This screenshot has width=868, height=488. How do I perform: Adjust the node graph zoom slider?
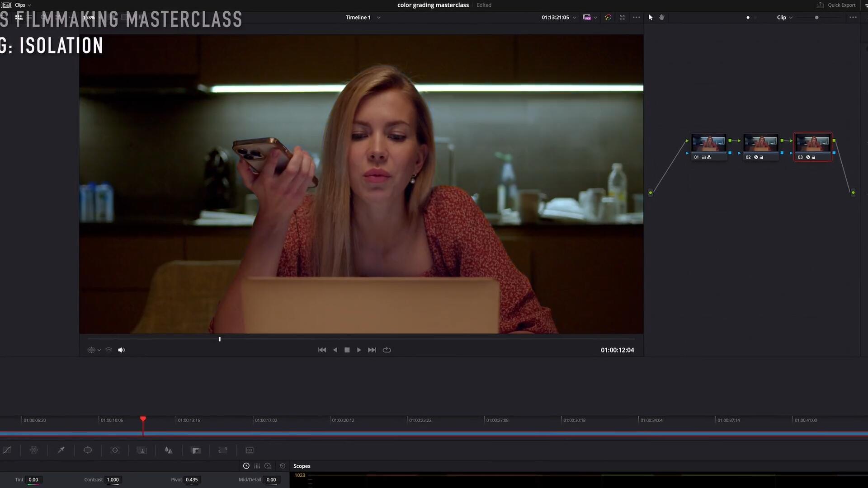tap(816, 17)
